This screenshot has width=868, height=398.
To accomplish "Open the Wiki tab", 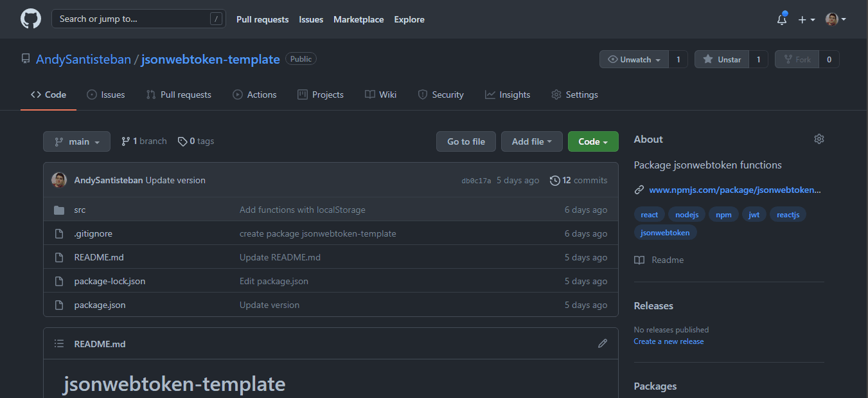I will pyautogui.click(x=381, y=95).
